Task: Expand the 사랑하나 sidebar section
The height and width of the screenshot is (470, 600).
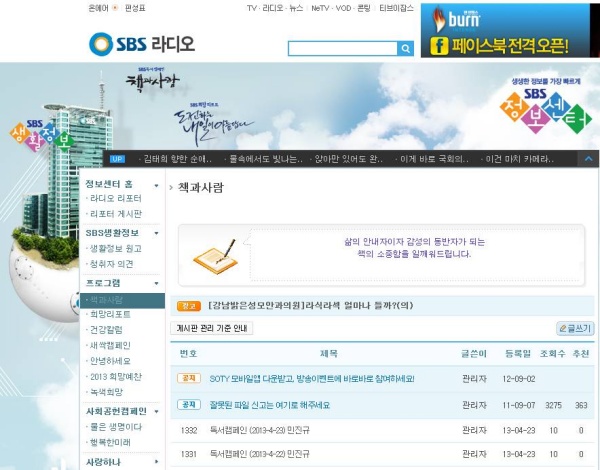Action: pyautogui.click(x=157, y=461)
